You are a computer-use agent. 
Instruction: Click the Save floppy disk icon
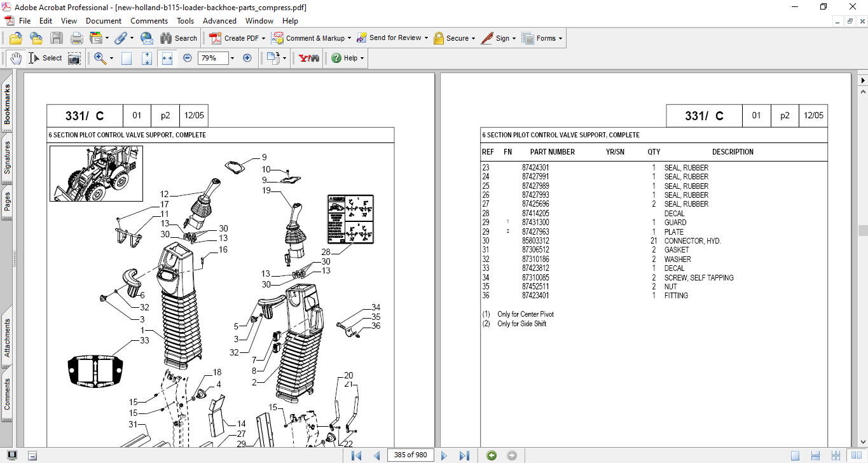pos(57,38)
